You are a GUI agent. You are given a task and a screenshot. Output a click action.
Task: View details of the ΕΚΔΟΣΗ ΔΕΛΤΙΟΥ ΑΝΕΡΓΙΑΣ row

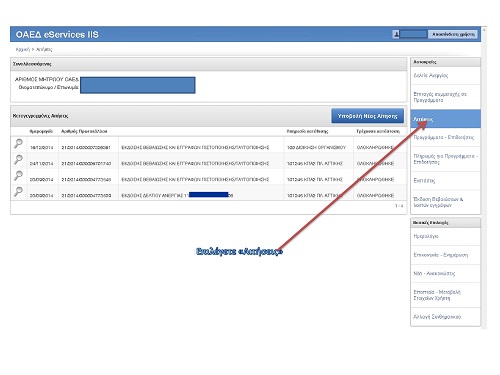click(x=18, y=192)
